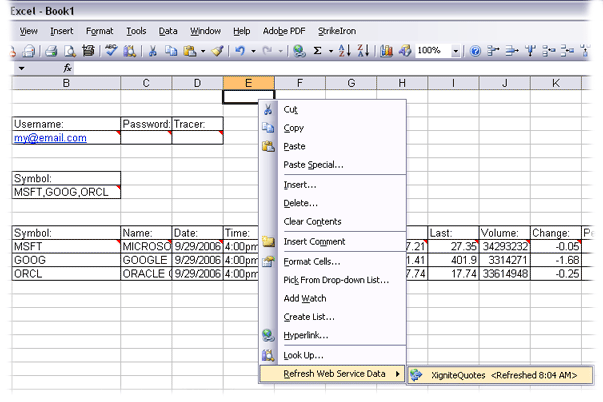The width and height of the screenshot is (603, 402).
Task: Click the blue Help question mark icon
Action: [x=475, y=51]
